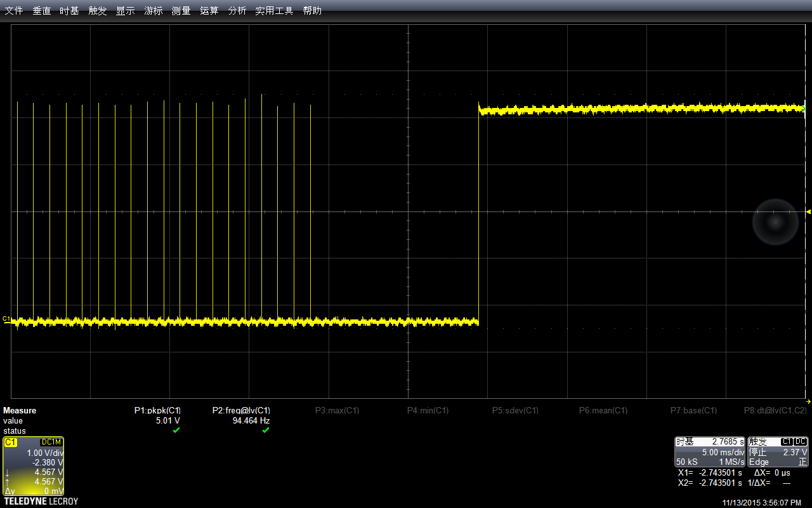Image resolution: width=812 pixels, height=508 pixels.
Task: Open the 时基 timebase descriptor box
Action: 710,451
